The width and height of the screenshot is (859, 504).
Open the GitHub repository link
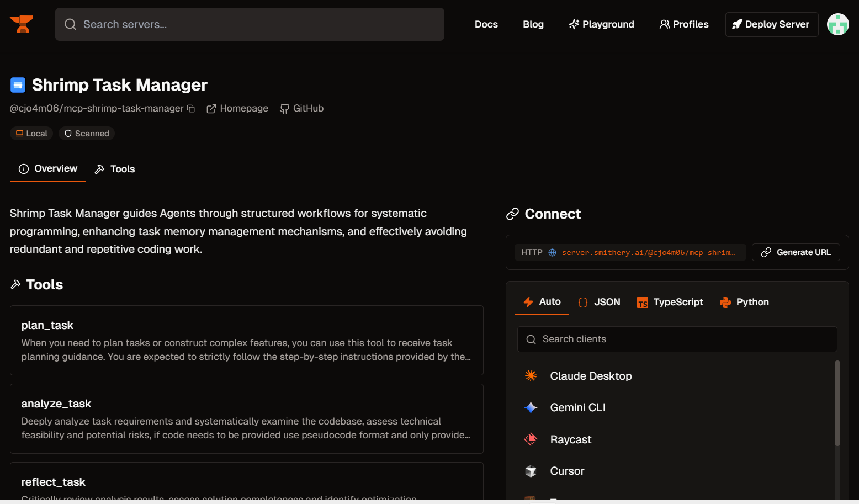(x=302, y=109)
